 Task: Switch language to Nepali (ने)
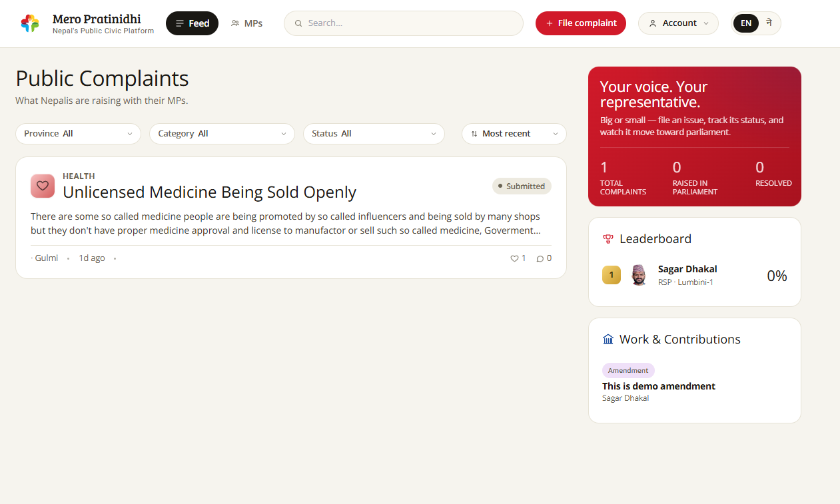(x=769, y=23)
